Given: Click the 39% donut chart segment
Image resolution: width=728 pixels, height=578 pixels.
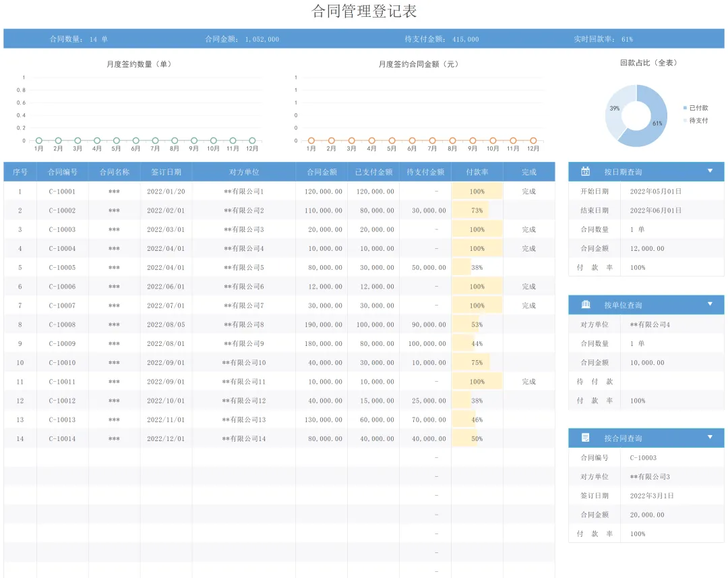Looking at the screenshot, I should [615, 109].
